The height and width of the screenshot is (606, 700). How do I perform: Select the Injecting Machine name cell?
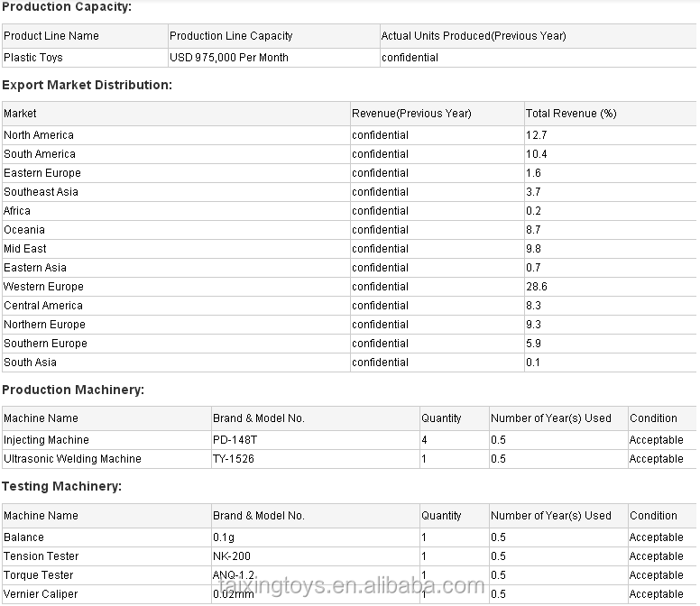point(46,440)
